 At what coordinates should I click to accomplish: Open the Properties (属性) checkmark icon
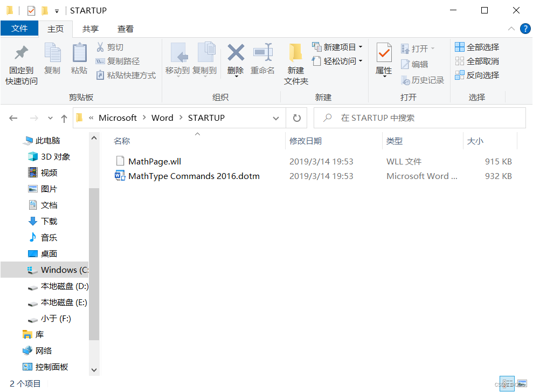coord(384,52)
